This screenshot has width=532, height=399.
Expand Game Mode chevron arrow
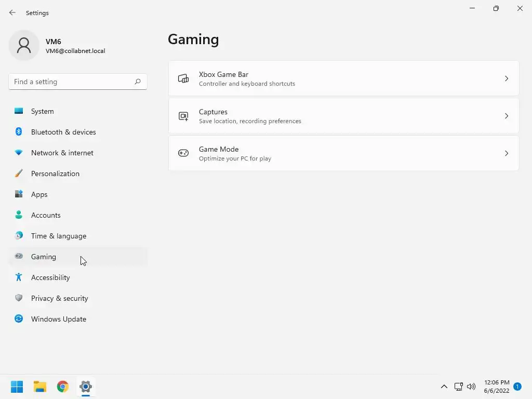click(x=506, y=153)
